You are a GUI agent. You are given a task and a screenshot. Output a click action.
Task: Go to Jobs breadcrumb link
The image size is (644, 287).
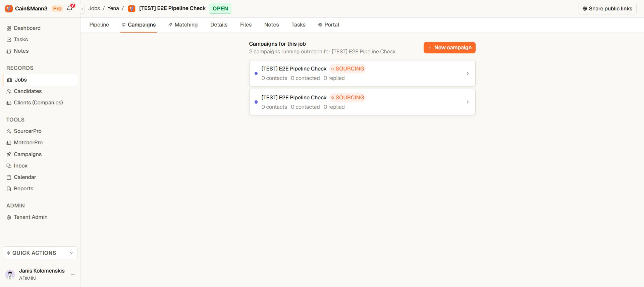(94, 8)
